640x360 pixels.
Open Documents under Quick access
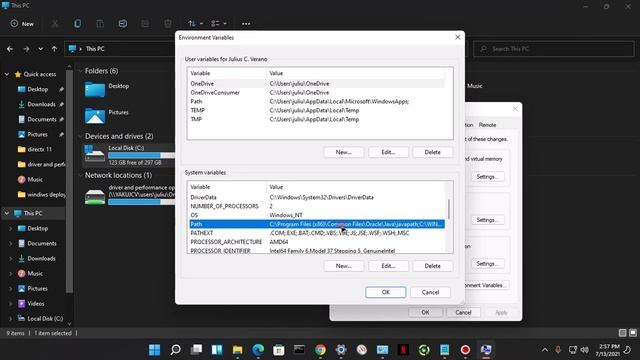41,120
